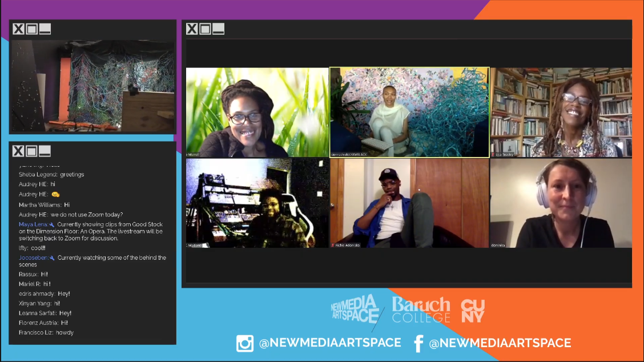This screenshot has width=644, height=362.
Task: Click the 'Francisco Liz: howdy' chat message
Action: coord(46,333)
